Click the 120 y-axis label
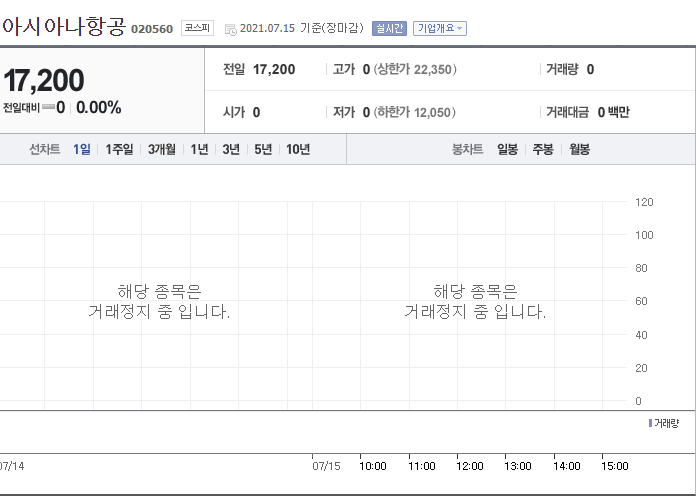 pos(644,202)
